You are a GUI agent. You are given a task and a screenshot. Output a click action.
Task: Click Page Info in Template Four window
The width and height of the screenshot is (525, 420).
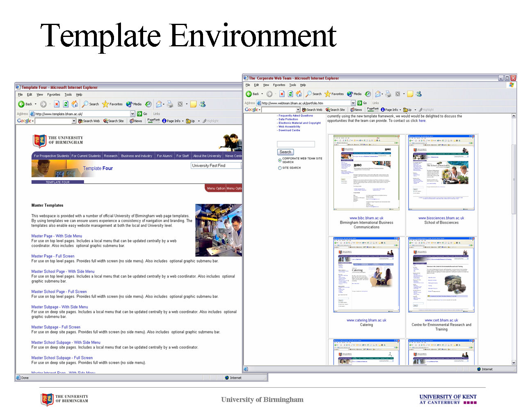(171, 121)
